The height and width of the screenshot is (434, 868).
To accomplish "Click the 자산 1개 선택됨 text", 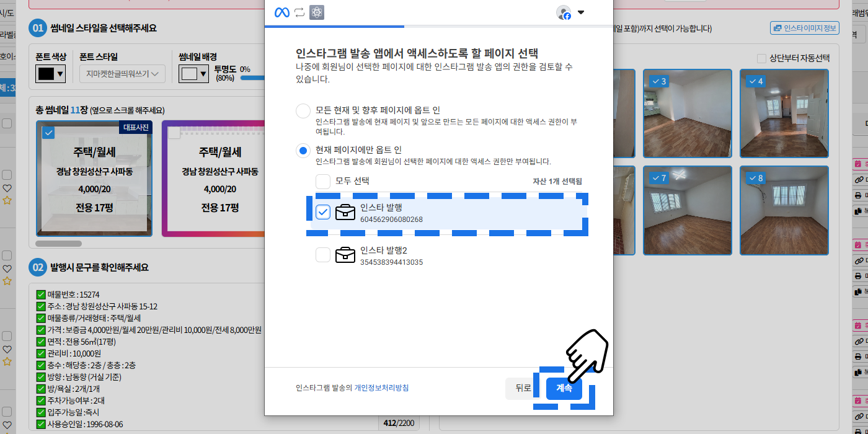I will click(557, 182).
